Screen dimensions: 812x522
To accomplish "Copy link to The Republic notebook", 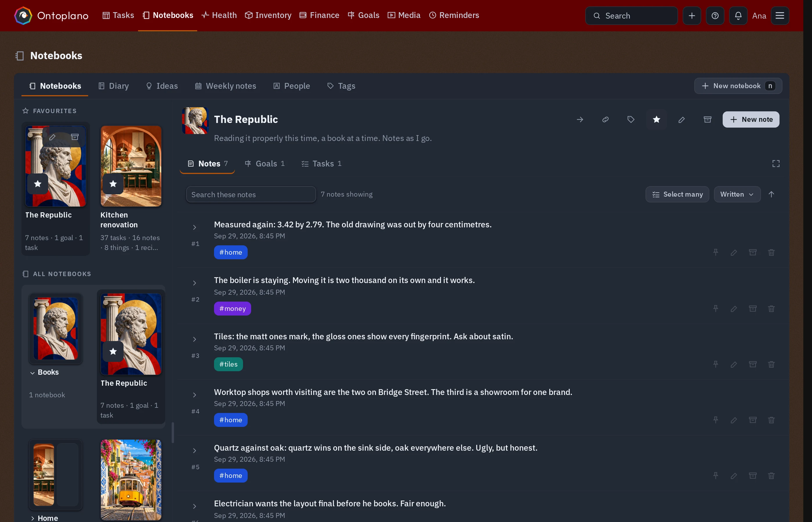I will pyautogui.click(x=605, y=119).
